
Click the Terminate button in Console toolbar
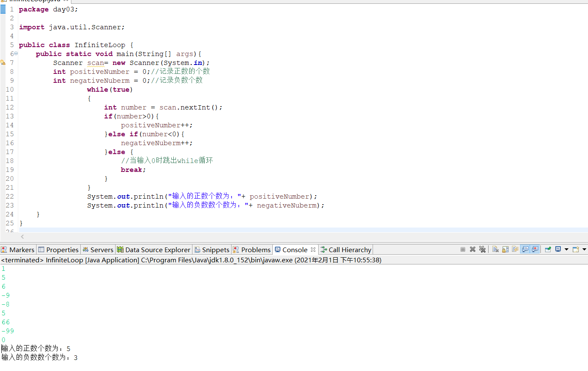pyautogui.click(x=463, y=250)
